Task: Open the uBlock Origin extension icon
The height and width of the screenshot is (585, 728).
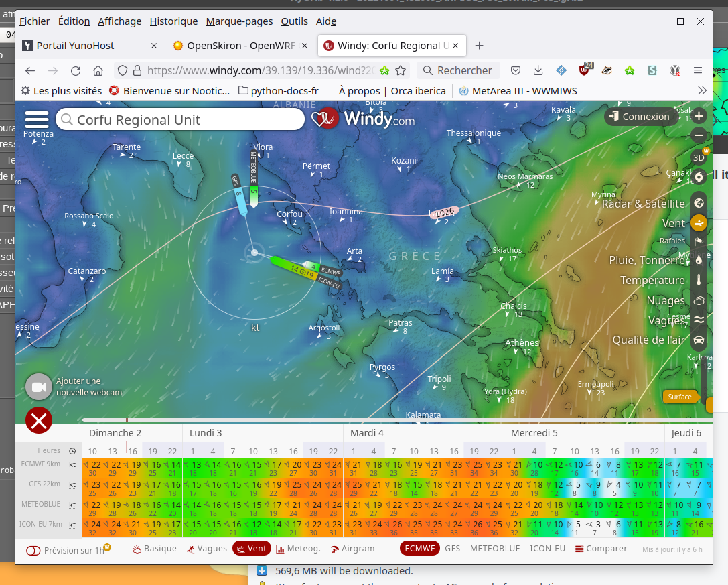Action: click(x=585, y=70)
